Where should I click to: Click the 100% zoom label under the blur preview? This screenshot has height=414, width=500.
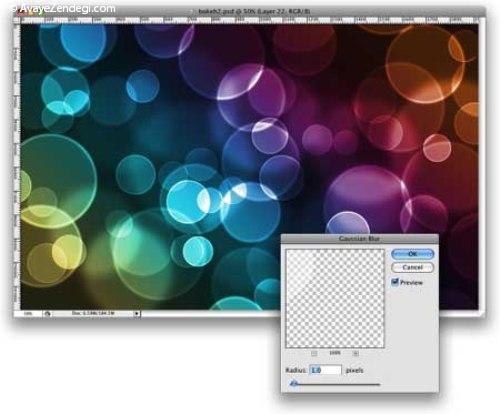pos(335,353)
